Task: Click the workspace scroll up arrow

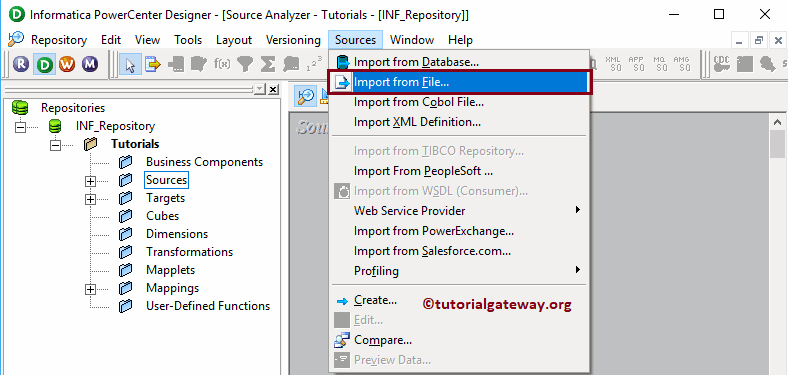Action: [777, 122]
